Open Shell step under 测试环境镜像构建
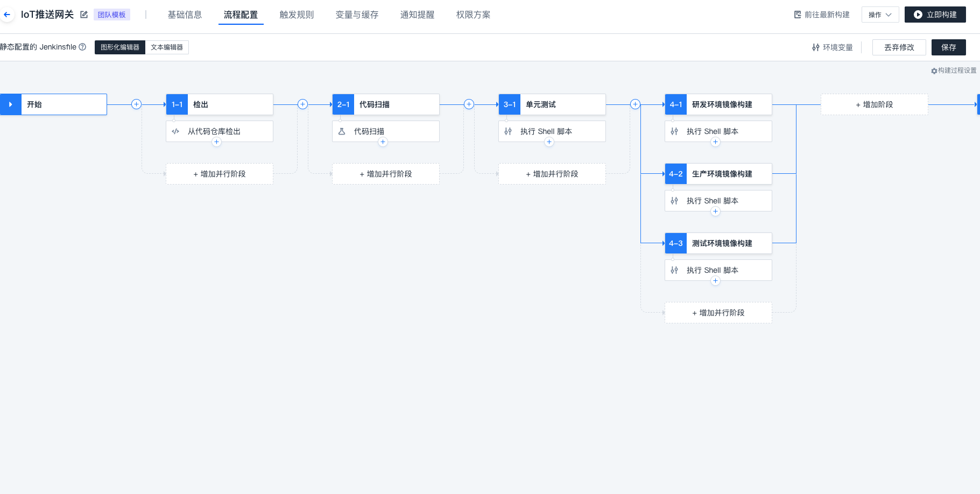The width and height of the screenshot is (980, 494). 718,270
